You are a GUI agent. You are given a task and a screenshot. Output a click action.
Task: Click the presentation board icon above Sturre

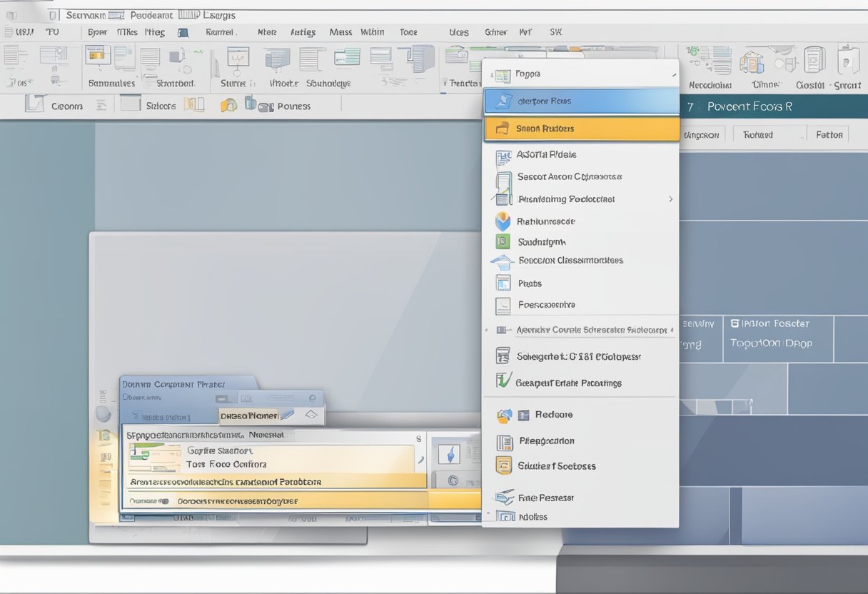[237, 59]
